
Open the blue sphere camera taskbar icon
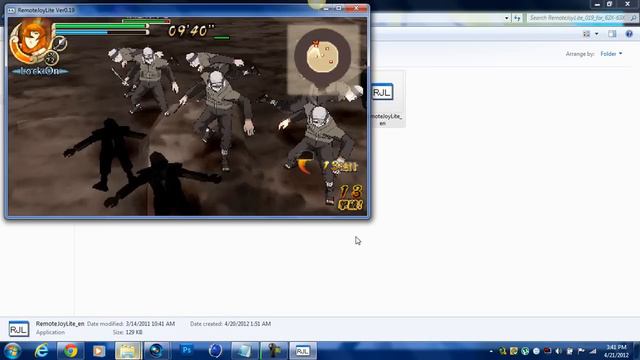coord(156,351)
